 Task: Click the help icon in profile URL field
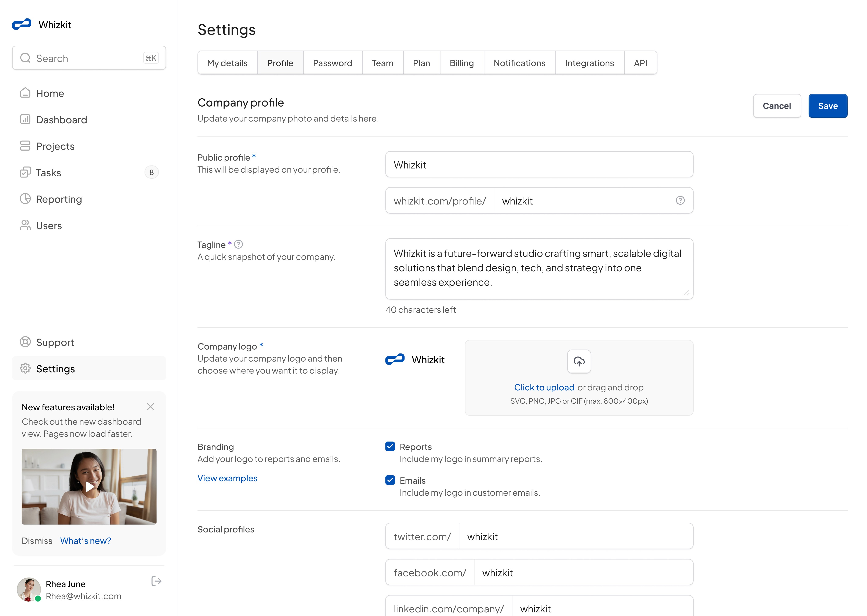click(x=680, y=200)
